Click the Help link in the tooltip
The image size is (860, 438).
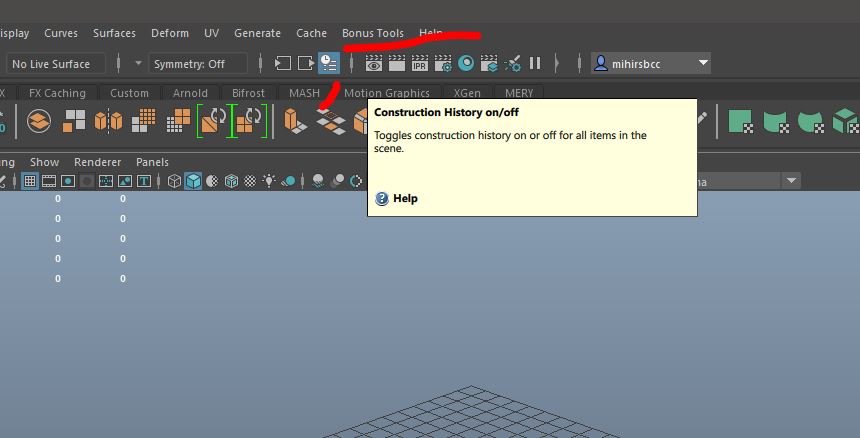[405, 198]
